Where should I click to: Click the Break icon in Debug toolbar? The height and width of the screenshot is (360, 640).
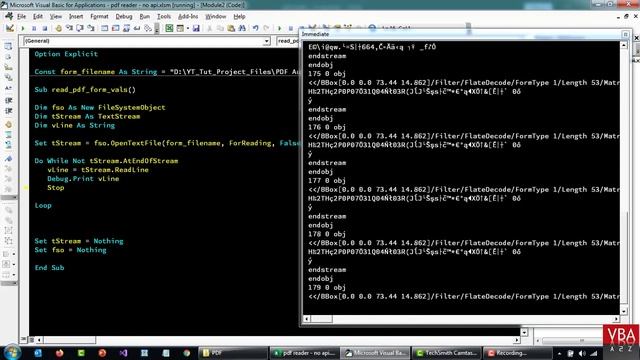click(x=34, y=28)
